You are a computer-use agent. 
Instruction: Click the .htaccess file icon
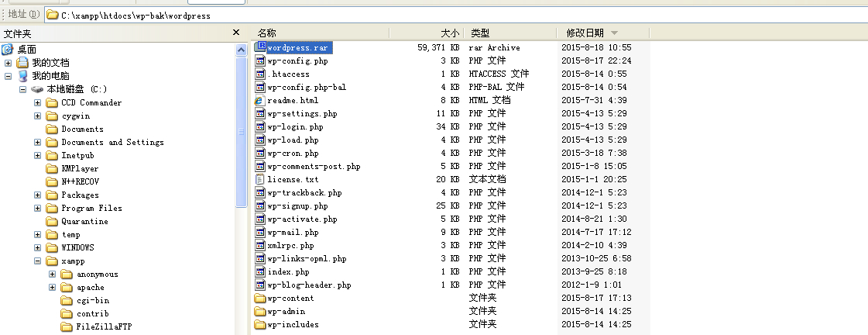click(261, 74)
